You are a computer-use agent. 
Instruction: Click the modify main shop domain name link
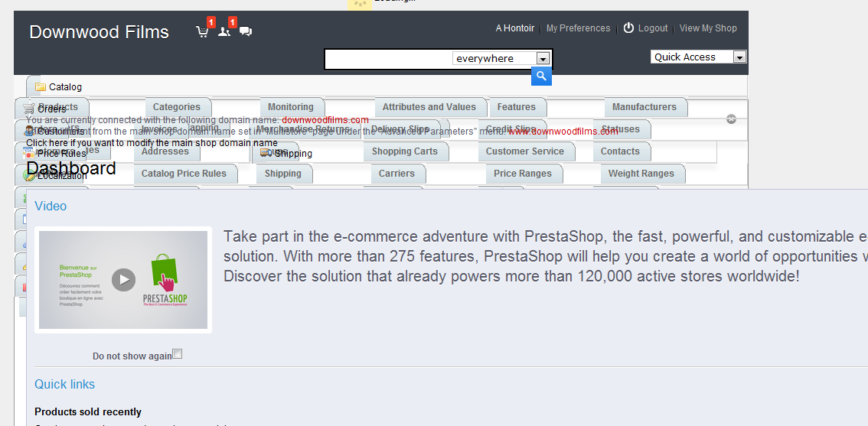coord(152,143)
